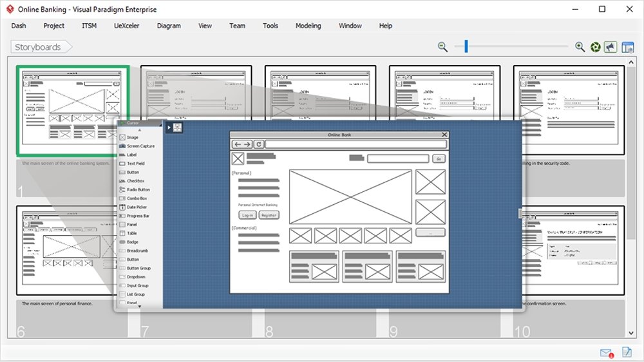This screenshot has width=644, height=362.
Task: Click the Register button in the wireframe
Action: (x=269, y=215)
